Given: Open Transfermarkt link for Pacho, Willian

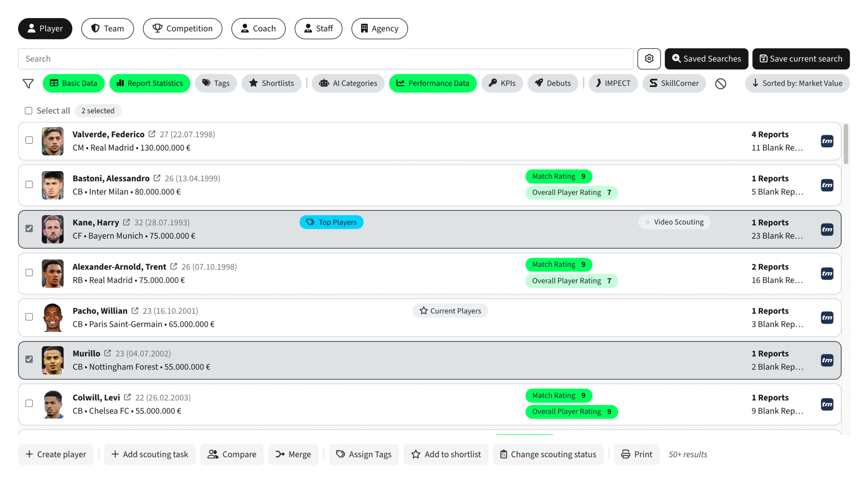Looking at the screenshot, I should pyautogui.click(x=827, y=318).
